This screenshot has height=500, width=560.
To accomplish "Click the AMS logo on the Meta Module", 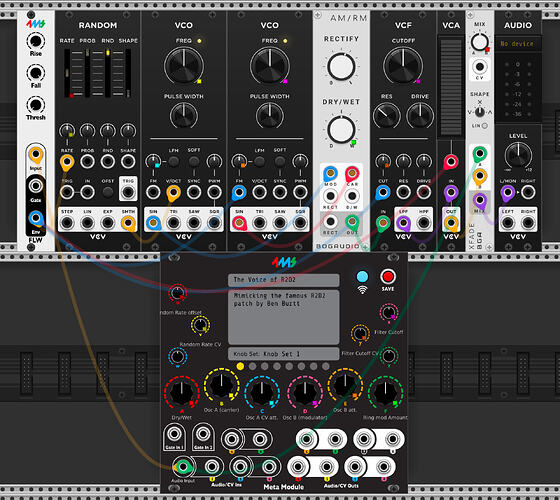I will [x=284, y=262].
